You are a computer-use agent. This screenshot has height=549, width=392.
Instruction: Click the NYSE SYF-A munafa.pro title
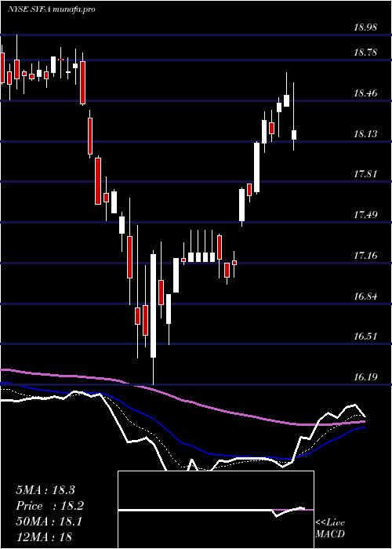[52, 9]
